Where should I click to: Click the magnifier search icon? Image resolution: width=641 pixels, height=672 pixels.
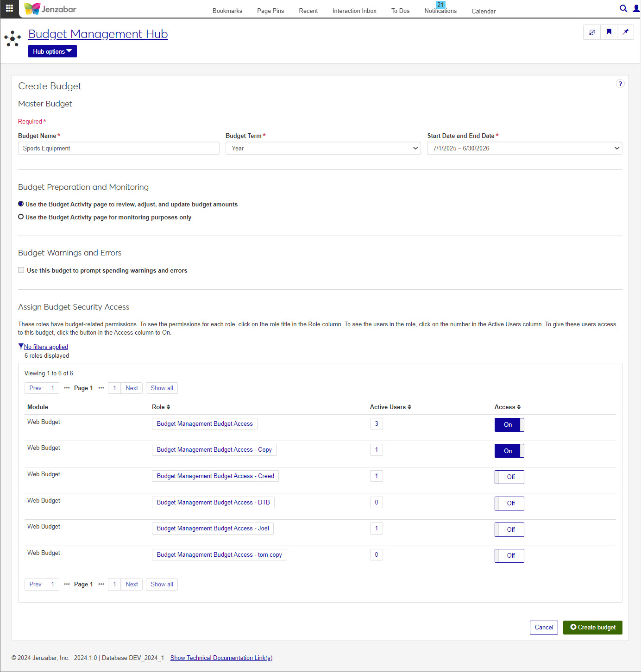coord(623,8)
